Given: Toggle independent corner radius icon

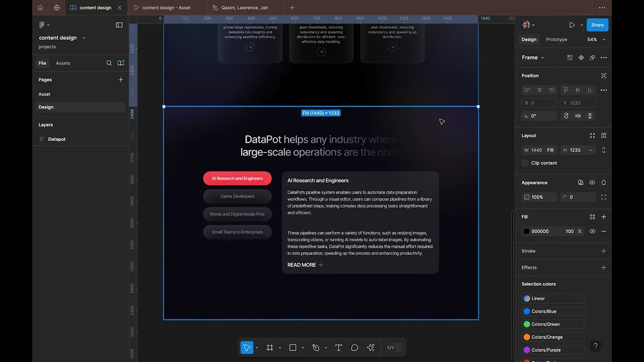Looking at the screenshot, I should click(x=604, y=197).
